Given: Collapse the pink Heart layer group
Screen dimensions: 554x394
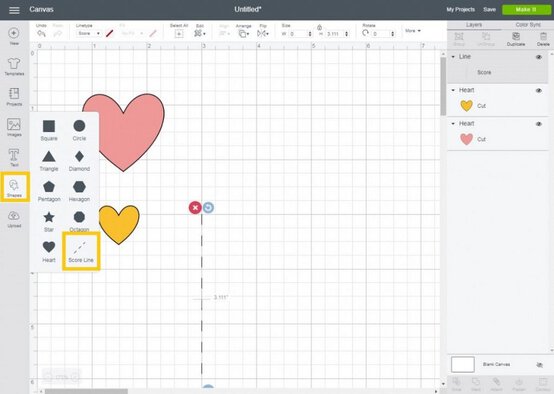Looking at the screenshot, I should (x=453, y=124).
